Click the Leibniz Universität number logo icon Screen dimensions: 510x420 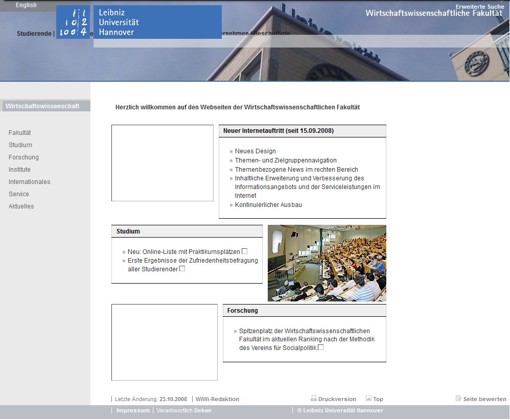coord(73,22)
